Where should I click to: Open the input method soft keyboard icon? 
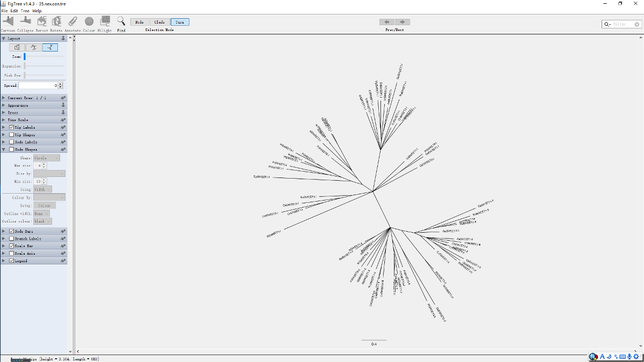(623, 357)
